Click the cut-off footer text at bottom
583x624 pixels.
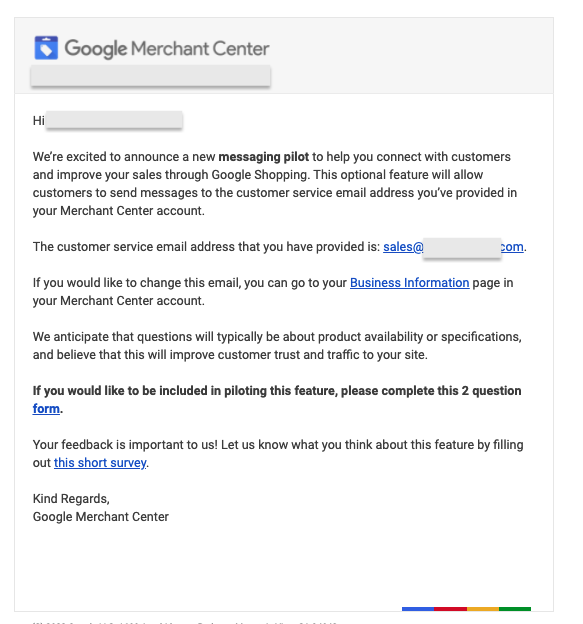coord(185,622)
